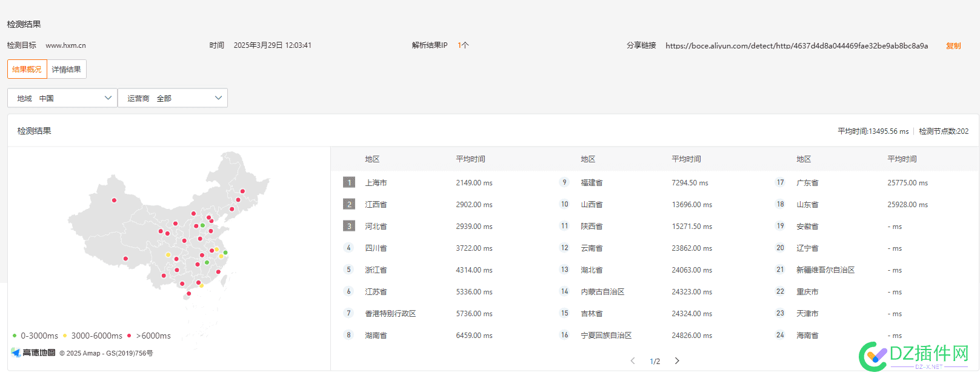Image resolution: width=980 pixels, height=381 pixels.
Task: Click the 新疆维吾尔自治区 row
Action: [x=870, y=270]
